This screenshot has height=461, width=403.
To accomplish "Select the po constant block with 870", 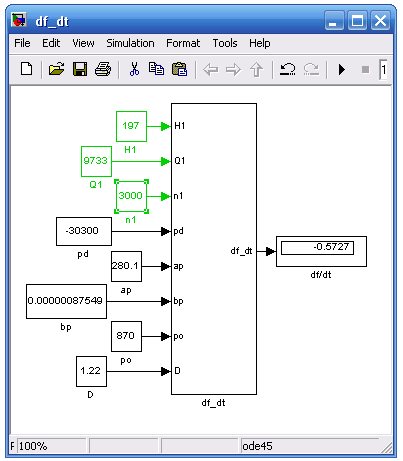I will tap(126, 336).
